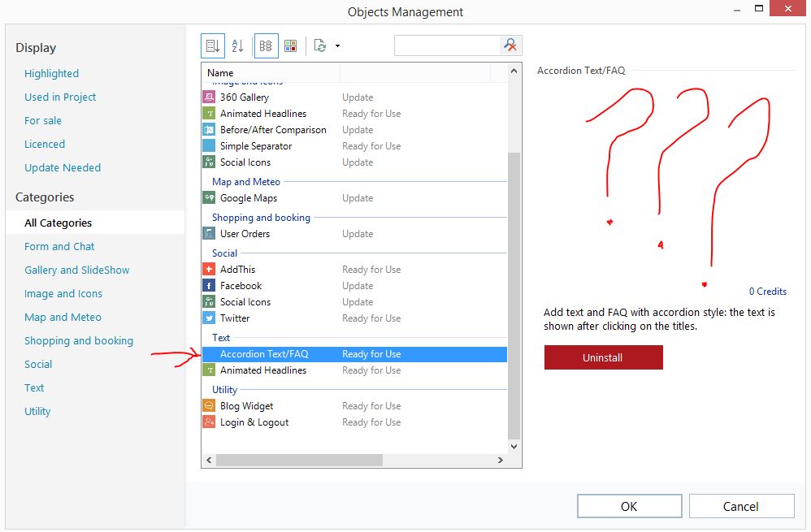This screenshot has width=811, height=532.
Task: Select the 360 Gallery object icon
Action: coord(209,97)
